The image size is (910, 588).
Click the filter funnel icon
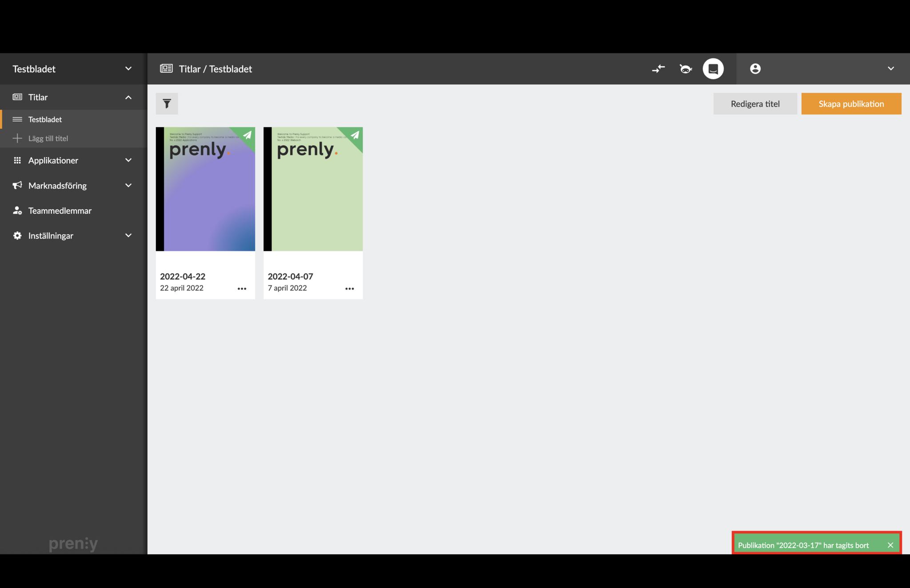(167, 103)
